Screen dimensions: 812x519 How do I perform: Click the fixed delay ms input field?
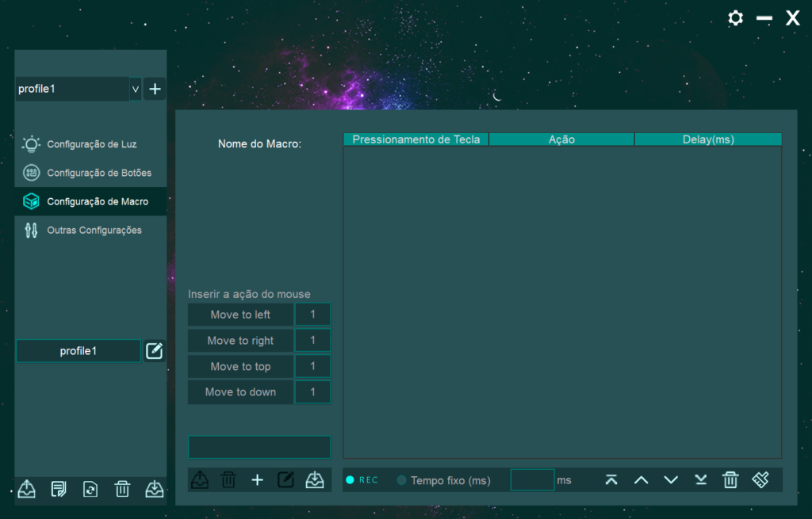[532, 480]
